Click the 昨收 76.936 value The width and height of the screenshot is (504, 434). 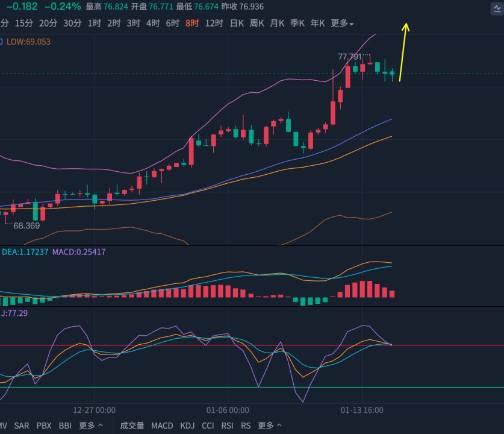[242, 7]
